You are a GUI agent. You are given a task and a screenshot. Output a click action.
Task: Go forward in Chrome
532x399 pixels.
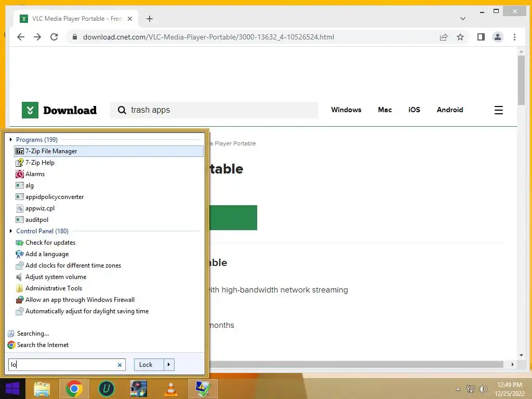(x=37, y=37)
